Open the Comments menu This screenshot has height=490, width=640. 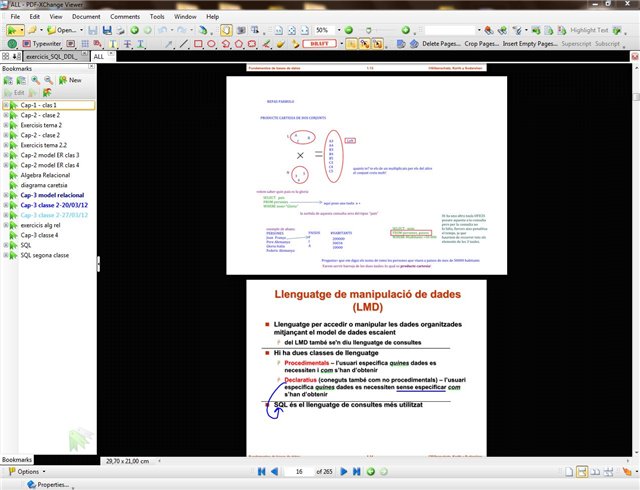[x=125, y=17]
